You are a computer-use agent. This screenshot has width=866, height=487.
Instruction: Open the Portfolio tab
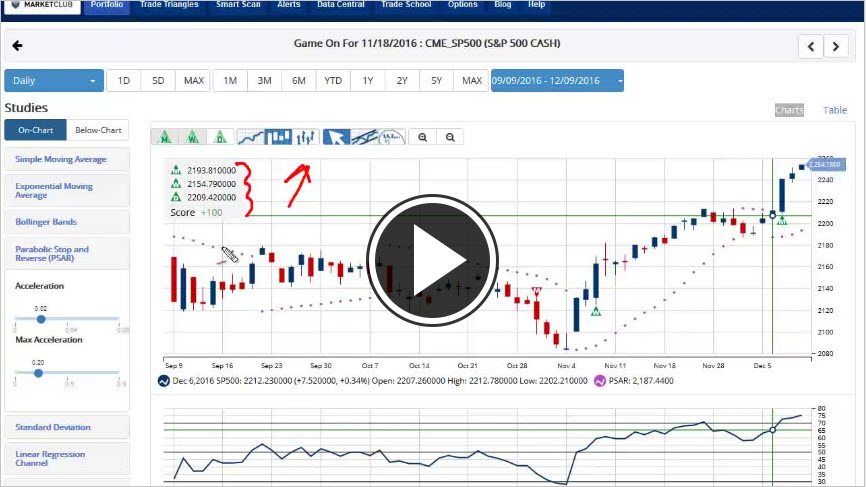pyautogui.click(x=107, y=5)
